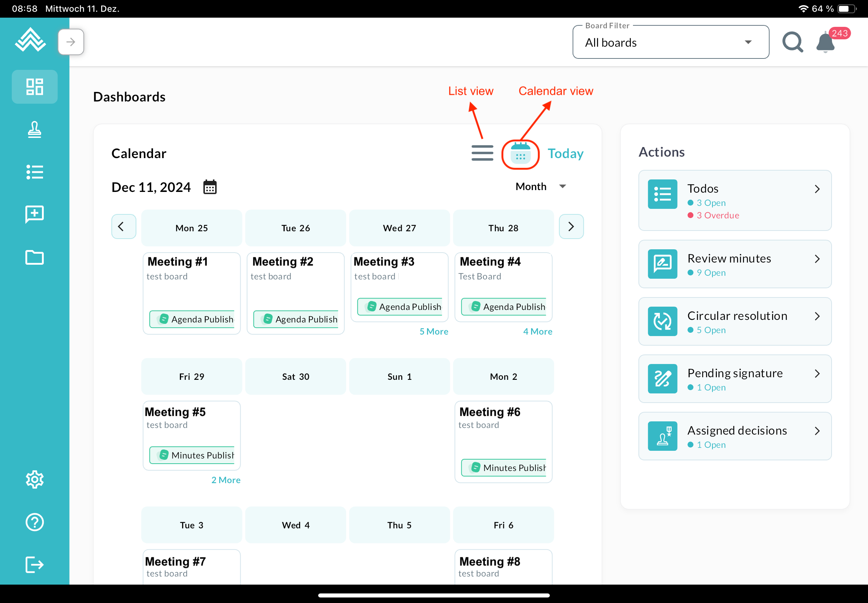The image size is (868, 603).
Task: Select the Dashboards sidebar item
Action: click(x=34, y=87)
